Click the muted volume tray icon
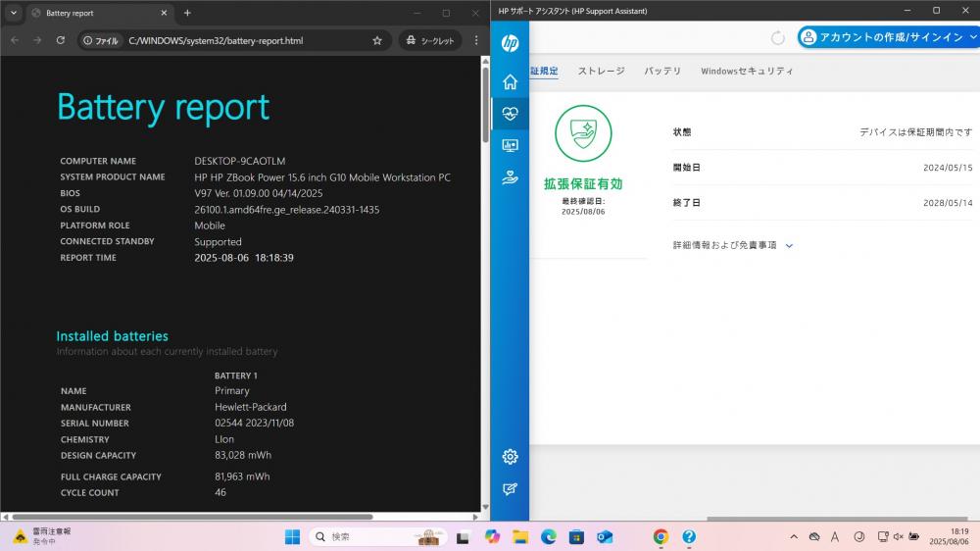The height and width of the screenshot is (551, 980). (x=899, y=536)
